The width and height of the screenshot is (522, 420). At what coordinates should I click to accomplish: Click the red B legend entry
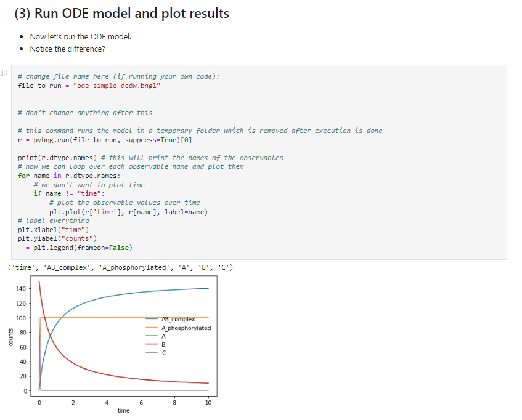point(163,345)
